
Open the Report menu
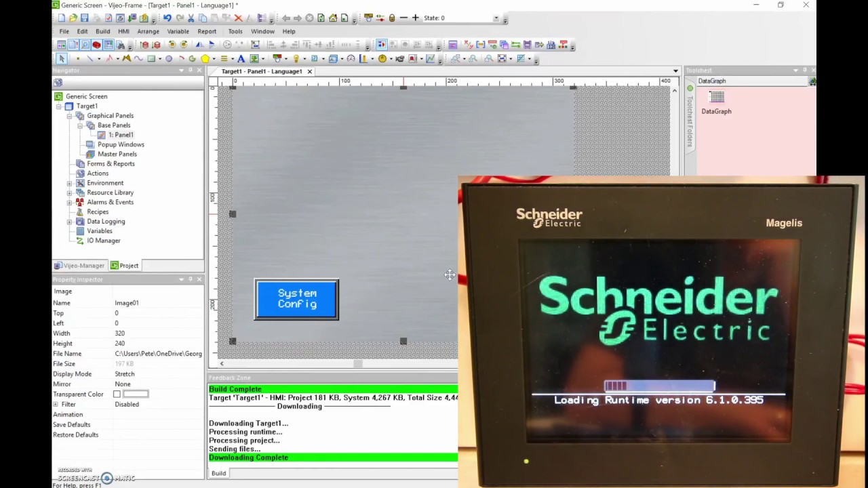click(207, 31)
